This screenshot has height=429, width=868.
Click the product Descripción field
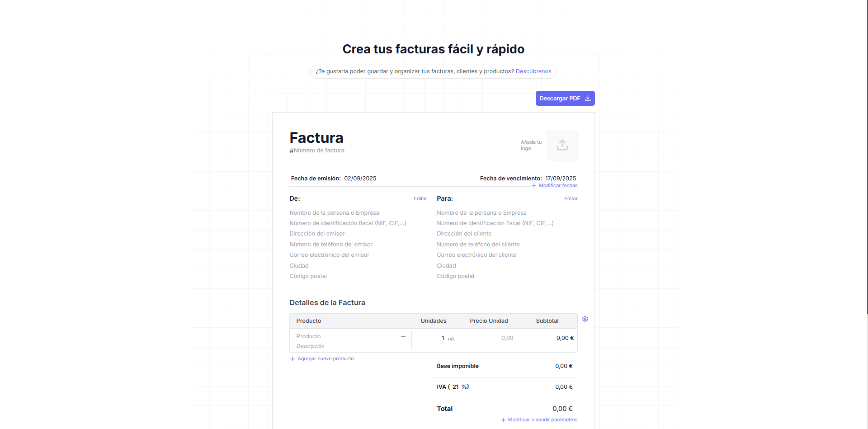[x=311, y=346]
